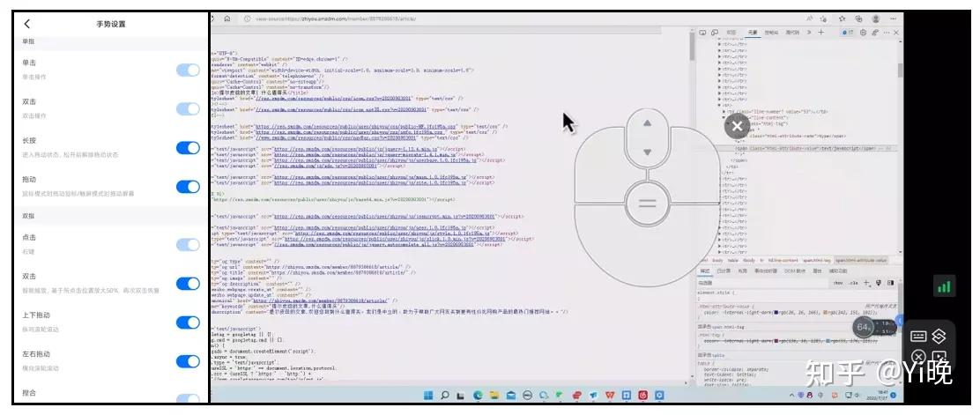The width and height of the screenshot is (980, 415).
Task: Open File Explorer from the taskbar
Action: 494,395
